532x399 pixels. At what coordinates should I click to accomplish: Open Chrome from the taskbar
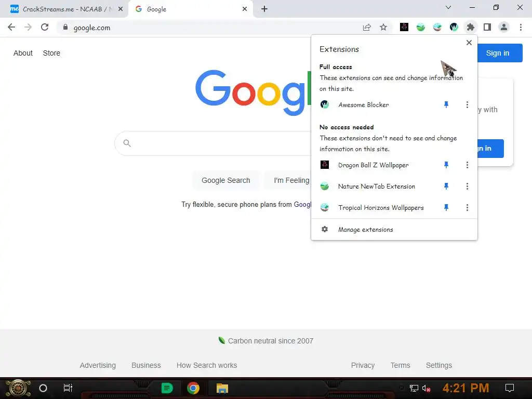[x=193, y=388]
